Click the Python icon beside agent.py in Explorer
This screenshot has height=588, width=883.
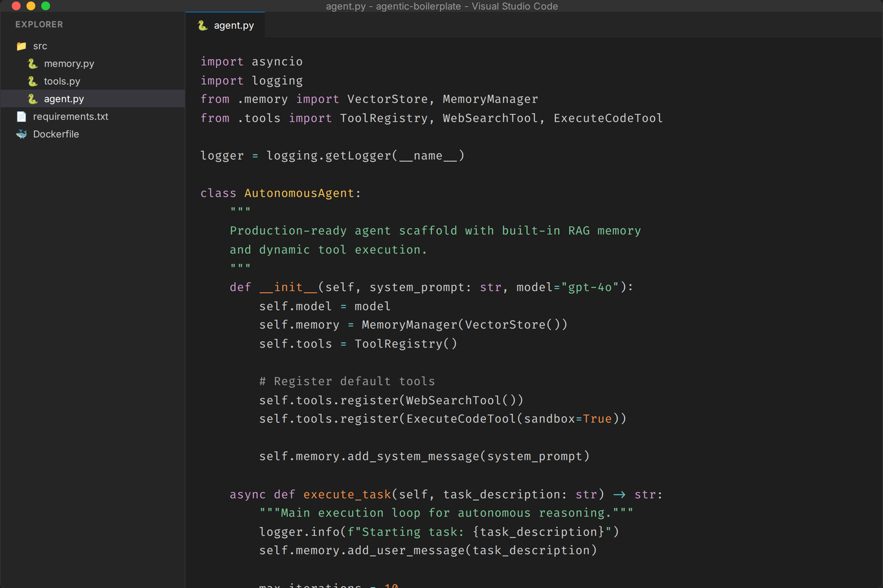pos(32,99)
